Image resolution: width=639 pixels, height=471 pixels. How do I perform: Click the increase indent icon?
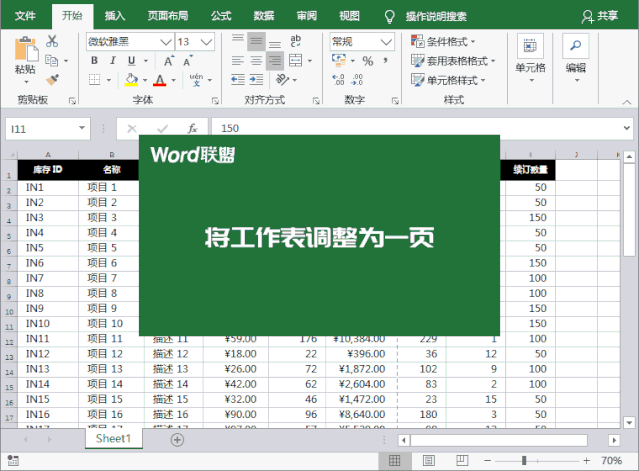[256, 79]
